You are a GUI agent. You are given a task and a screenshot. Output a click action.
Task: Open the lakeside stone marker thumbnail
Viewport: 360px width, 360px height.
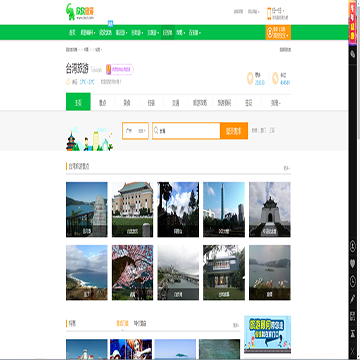pyautogui.click(x=87, y=209)
